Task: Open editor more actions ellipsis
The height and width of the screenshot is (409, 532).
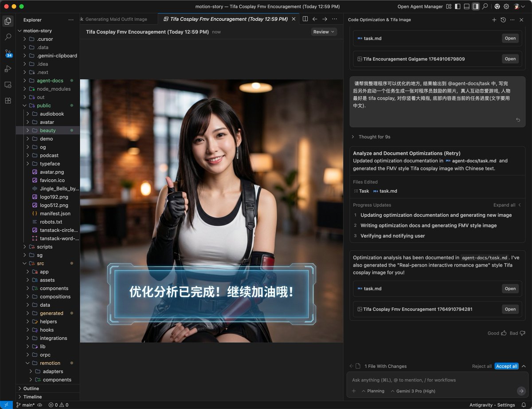Action: (334, 19)
